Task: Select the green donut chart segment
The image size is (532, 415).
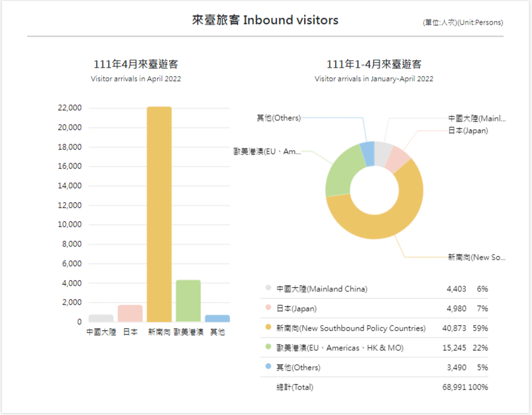Action: 341,170
